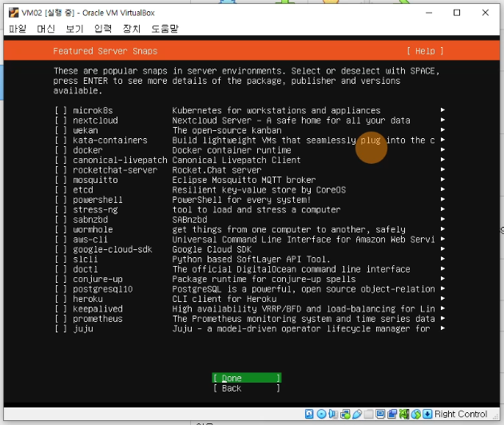Open the 머신 menu
The width and height of the screenshot is (504, 425).
tap(46, 29)
